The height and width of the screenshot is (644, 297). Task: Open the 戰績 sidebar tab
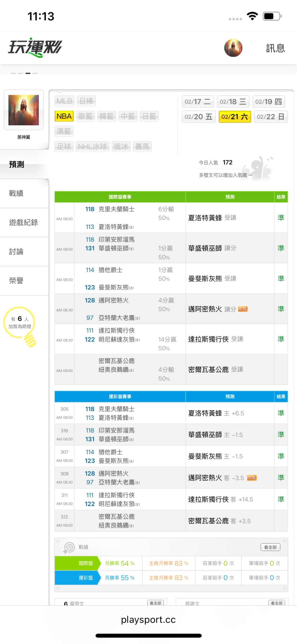[x=16, y=193]
